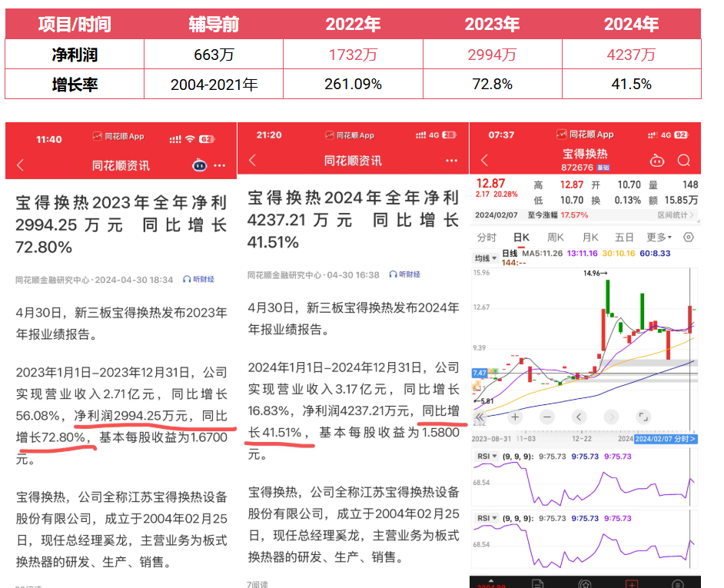This screenshot has height=588, width=724.
Task: Switch to 月K chart tab
Action: tap(590, 238)
